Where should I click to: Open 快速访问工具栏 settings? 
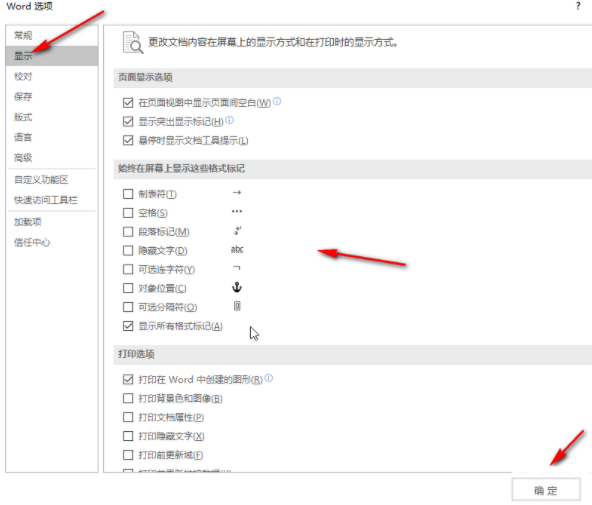tap(52, 200)
